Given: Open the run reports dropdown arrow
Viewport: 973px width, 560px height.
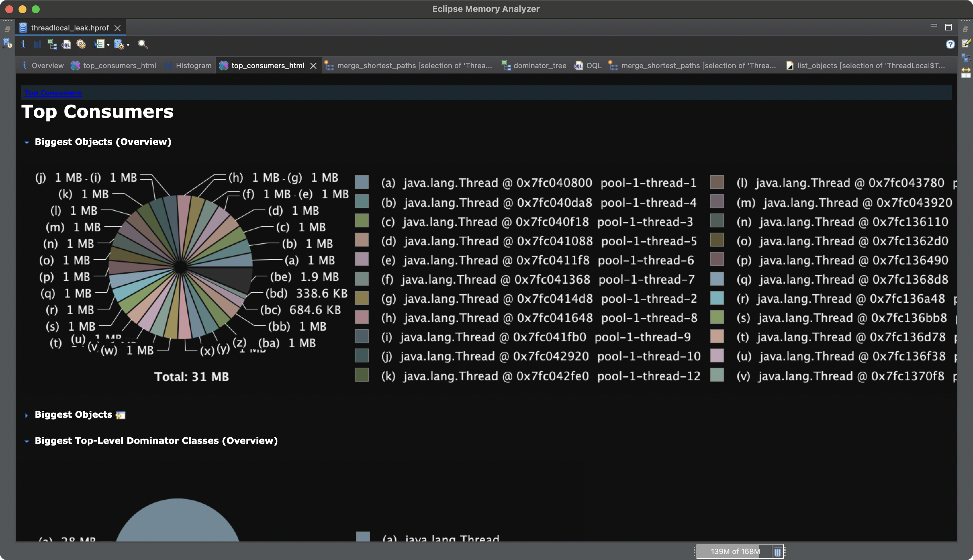Looking at the screenshot, I should (108, 45).
